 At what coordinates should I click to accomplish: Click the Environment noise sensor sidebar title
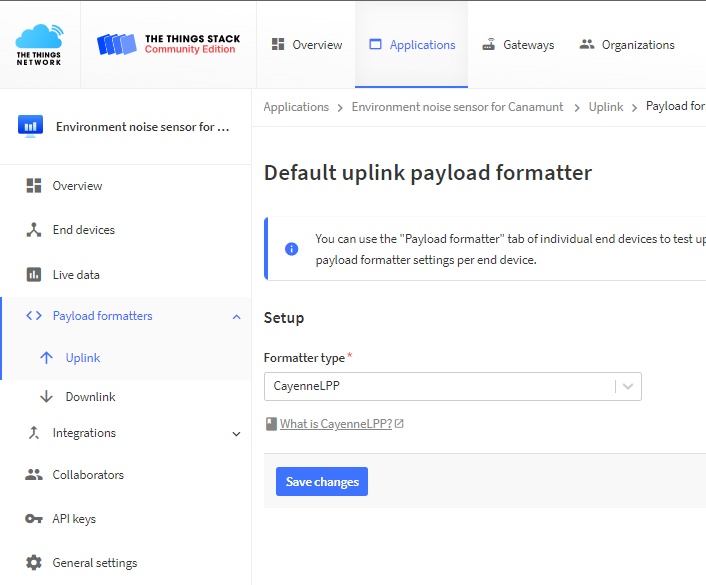tap(143, 127)
